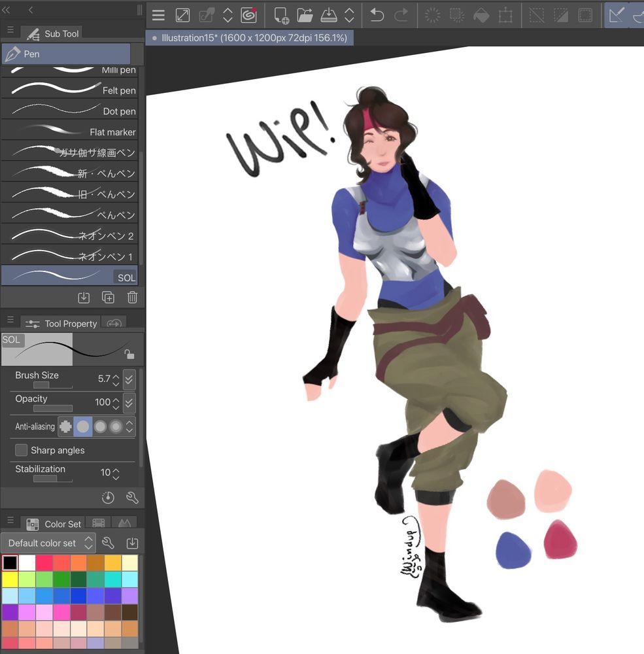This screenshot has height=654, width=644.
Task: Click the Clip Studio spiral icon
Action: coord(248,16)
